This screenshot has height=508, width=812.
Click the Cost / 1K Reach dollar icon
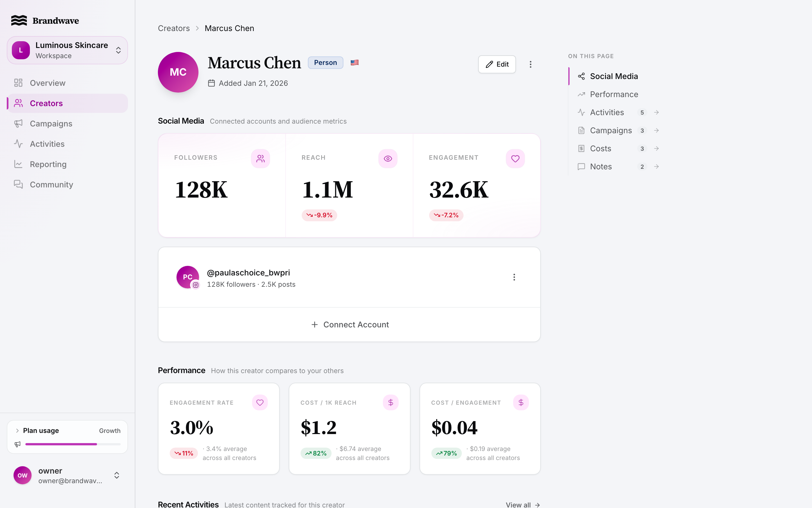[x=390, y=402]
